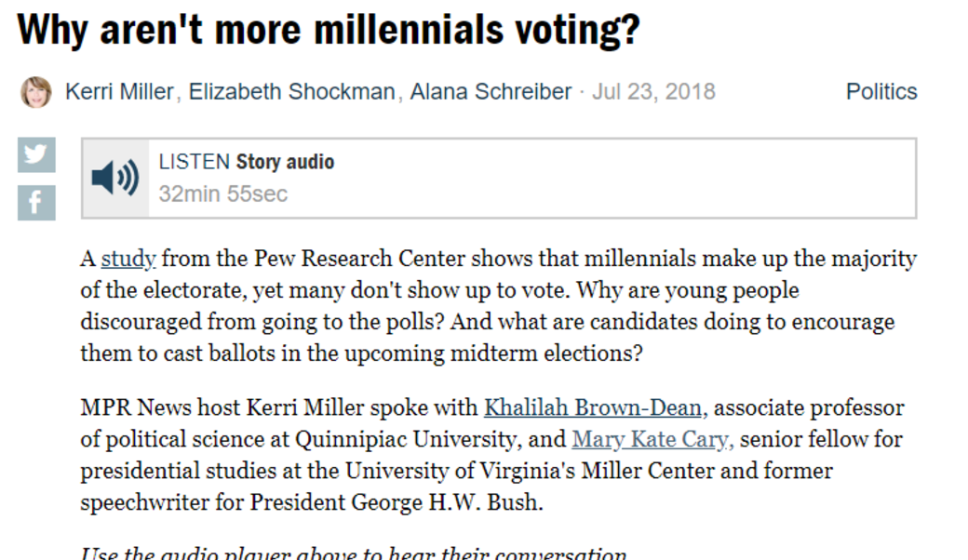This screenshot has height=560, width=968.
Task: Click the italic "Use the audio player" note
Action: [354, 554]
